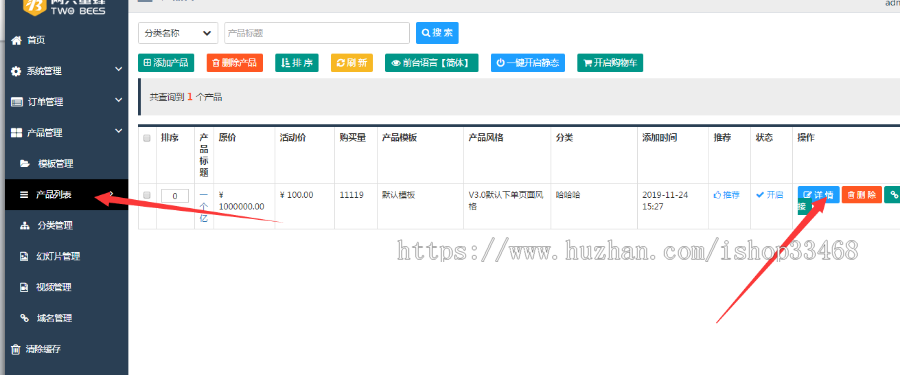Open the 订单管理 sidebar section
This screenshot has height=375, width=900.
(x=37, y=102)
